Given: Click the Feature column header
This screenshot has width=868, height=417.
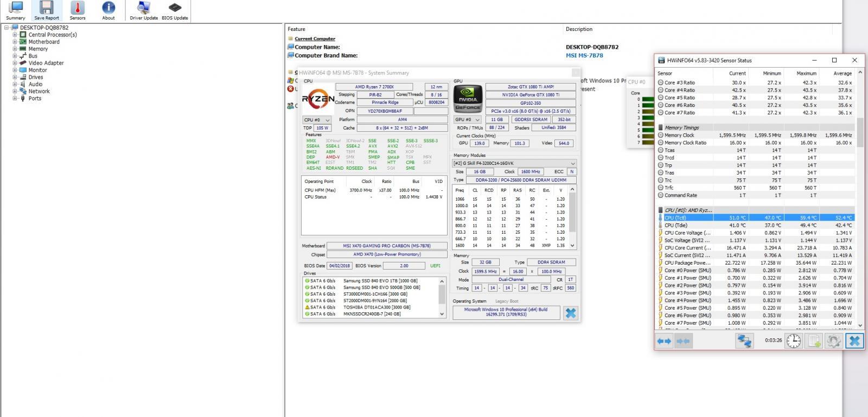Looking at the screenshot, I should [296, 29].
